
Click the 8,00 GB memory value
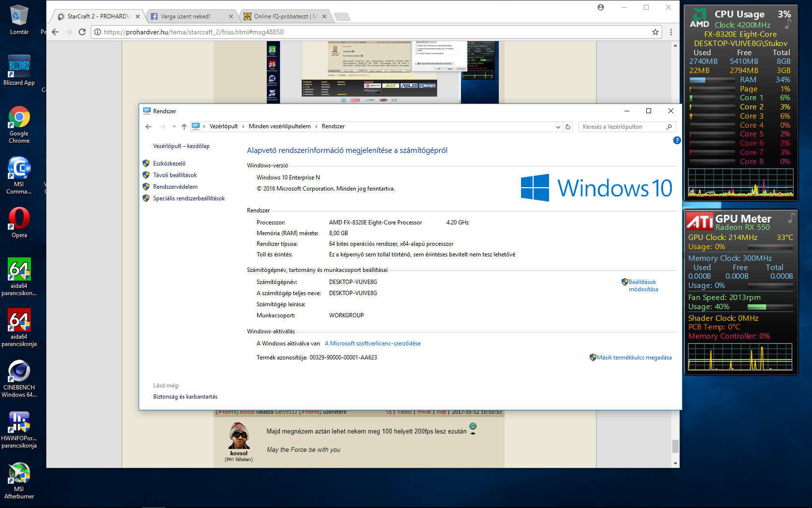(x=338, y=233)
